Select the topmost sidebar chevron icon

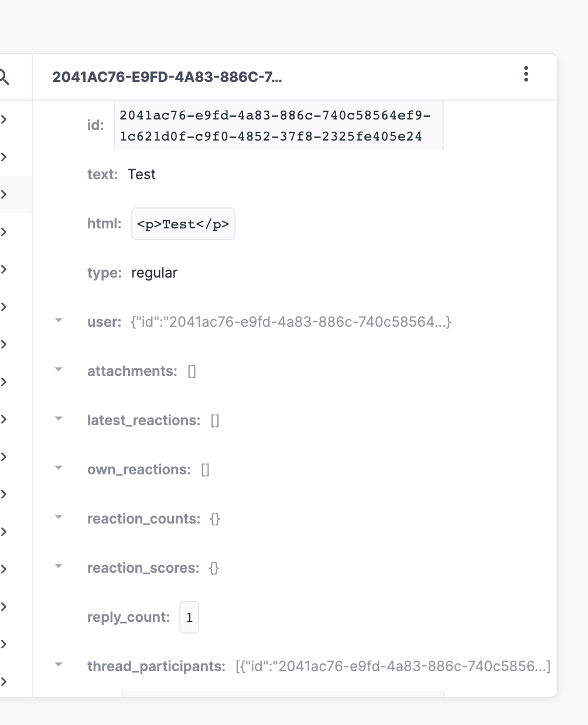point(5,119)
